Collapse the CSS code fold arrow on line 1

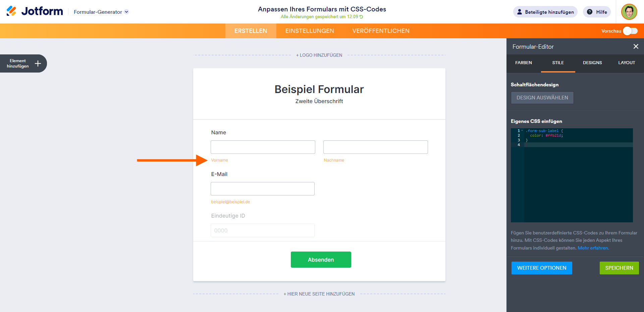click(x=522, y=131)
